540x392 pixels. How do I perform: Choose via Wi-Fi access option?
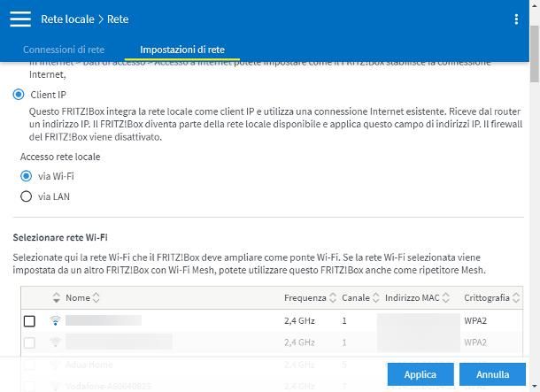(27, 176)
